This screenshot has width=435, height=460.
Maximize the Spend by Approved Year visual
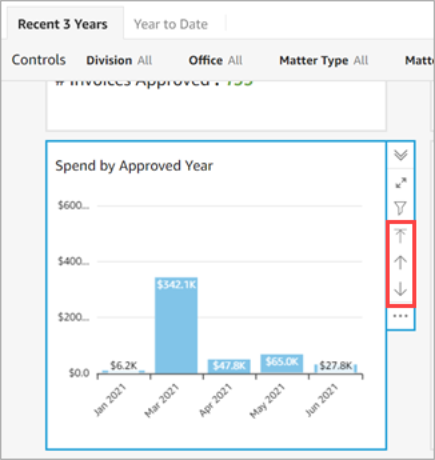point(400,183)
